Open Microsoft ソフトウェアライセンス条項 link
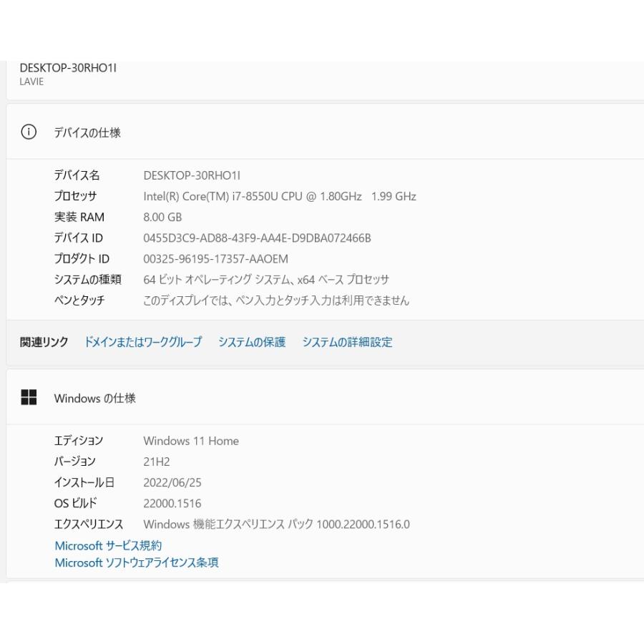The image size is (644, 644). [x=137, y=562]
